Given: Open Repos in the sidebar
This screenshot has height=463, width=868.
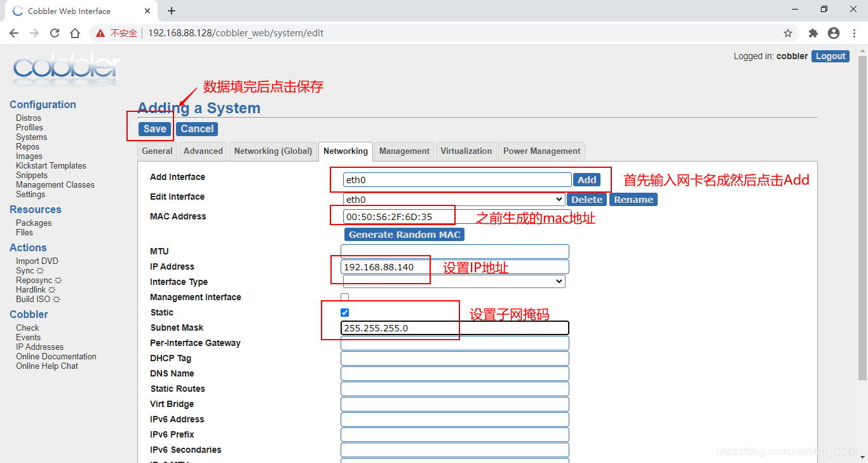Looking at the screenshot, I should tap(27, 146).
